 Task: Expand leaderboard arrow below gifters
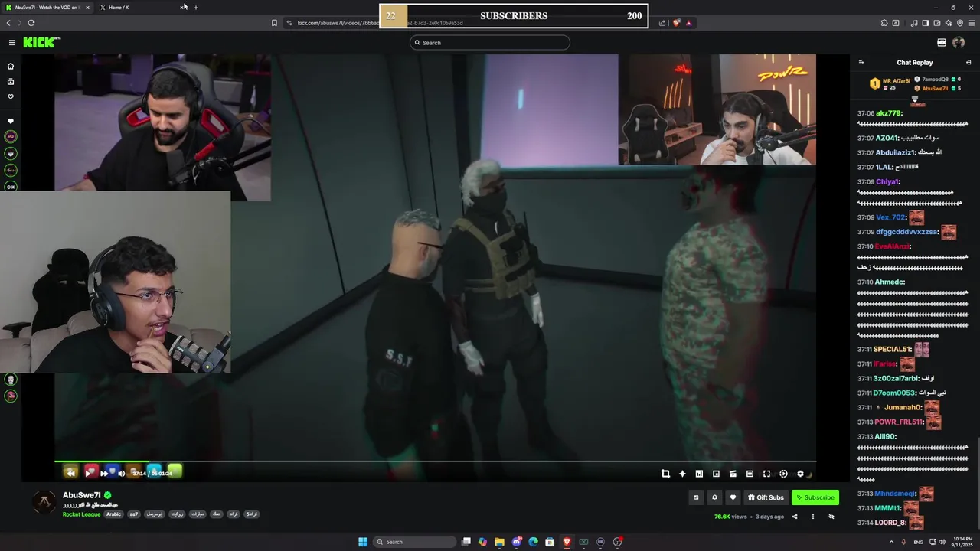(914, 100)
